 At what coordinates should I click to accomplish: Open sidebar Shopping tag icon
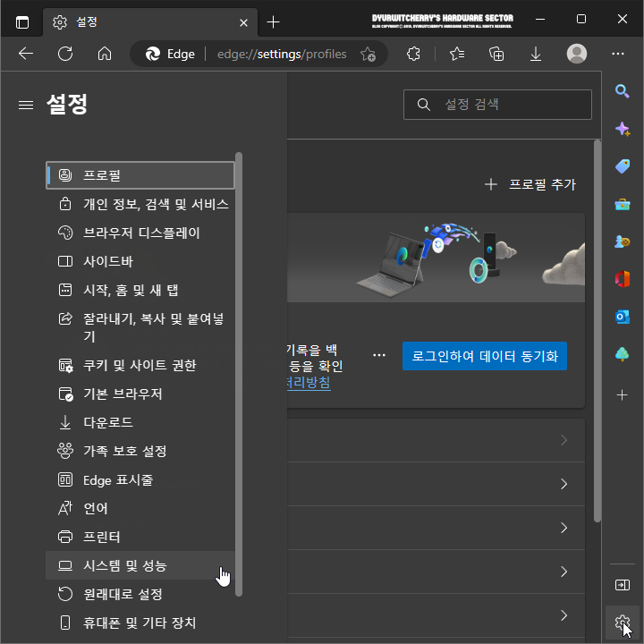pos(623,166)
